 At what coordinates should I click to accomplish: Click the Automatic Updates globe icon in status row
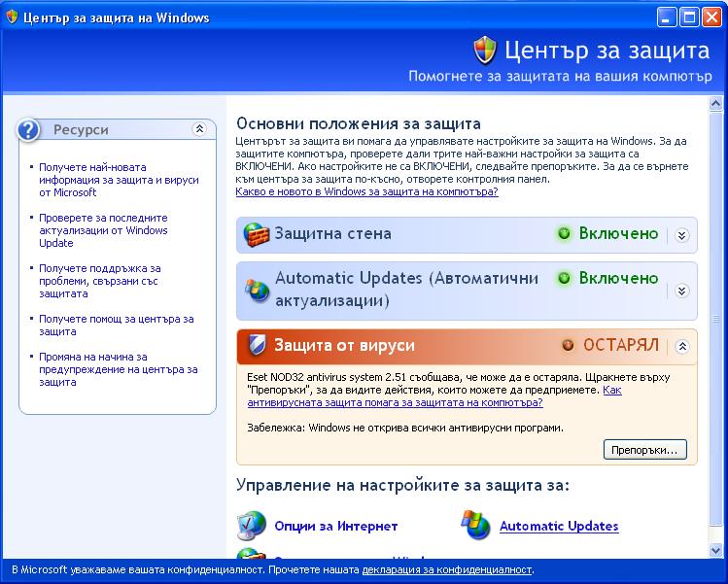click(258, 291)
